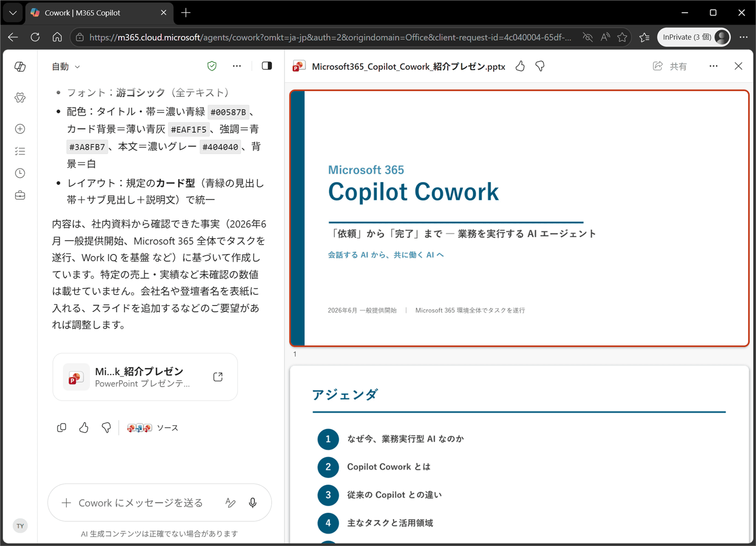The image size is (756, 546).
Task: Open the Mi...k_紹介プレゼン file card
Action: pyautogui.click(x=145, y=377)
